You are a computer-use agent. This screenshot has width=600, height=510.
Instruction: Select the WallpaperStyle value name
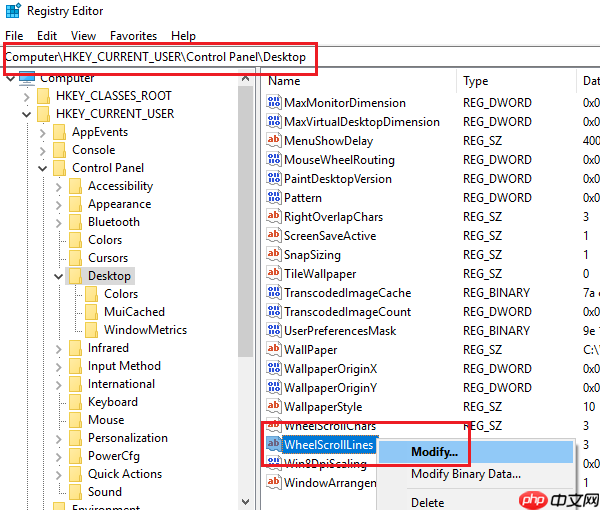coord(323,407)
